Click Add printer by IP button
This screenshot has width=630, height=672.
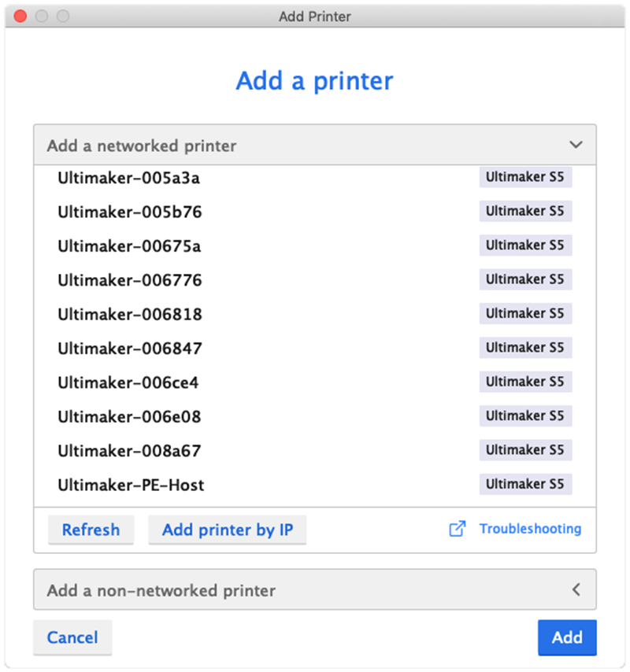pos(227,530)
